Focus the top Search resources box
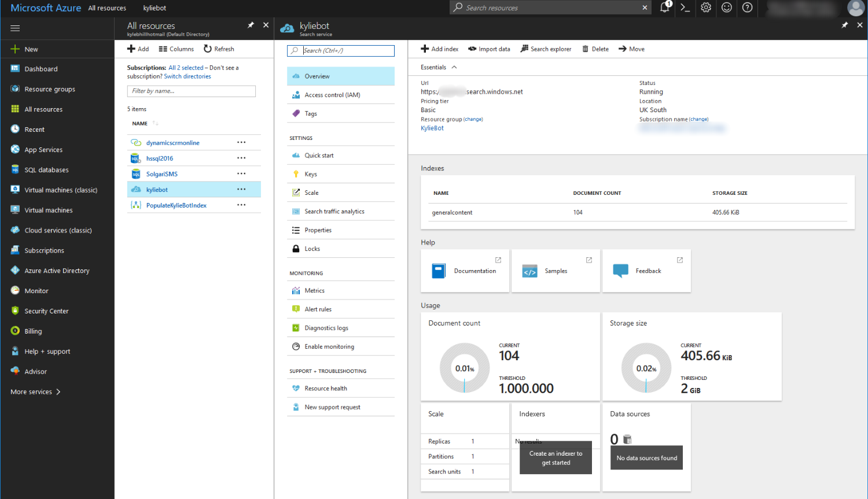868x499 pixels. [550, 8]
